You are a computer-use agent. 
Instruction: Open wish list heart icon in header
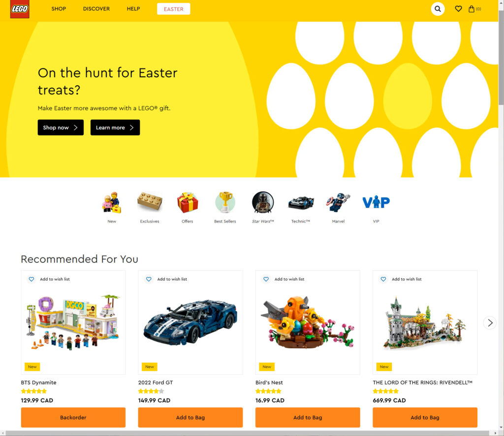click(x=458, y=9)
